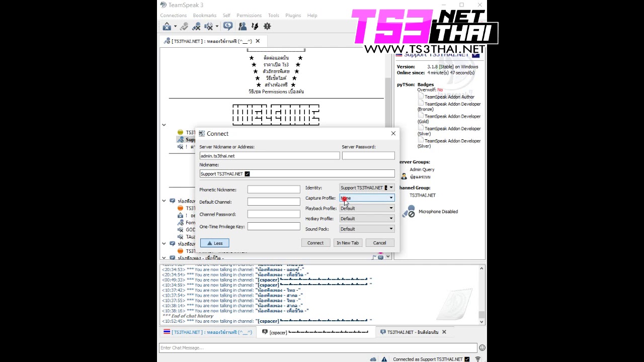The width and height of the screenshot is (644, 362).
Task: Open the Help menu
Action: (x=312, y=16)
